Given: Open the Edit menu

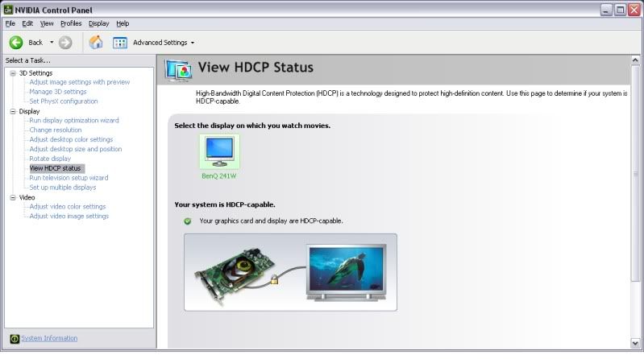Looking at the screenshot, I should point(27,23).
